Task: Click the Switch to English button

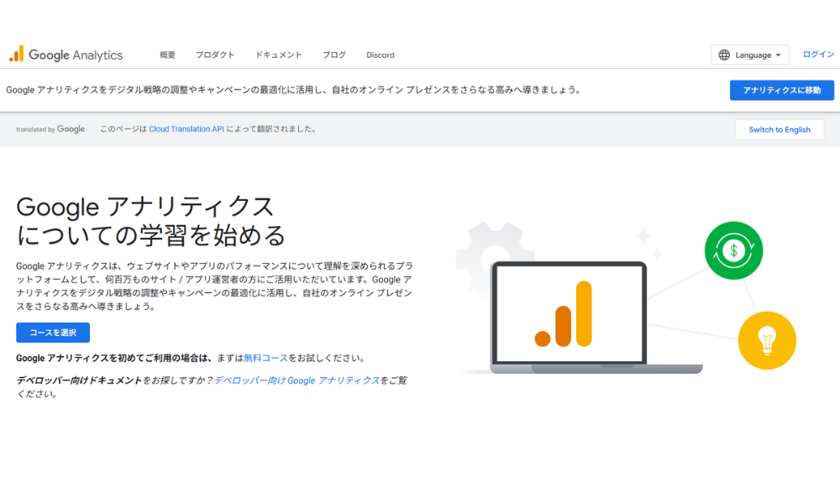Action: tap(780, 129)
